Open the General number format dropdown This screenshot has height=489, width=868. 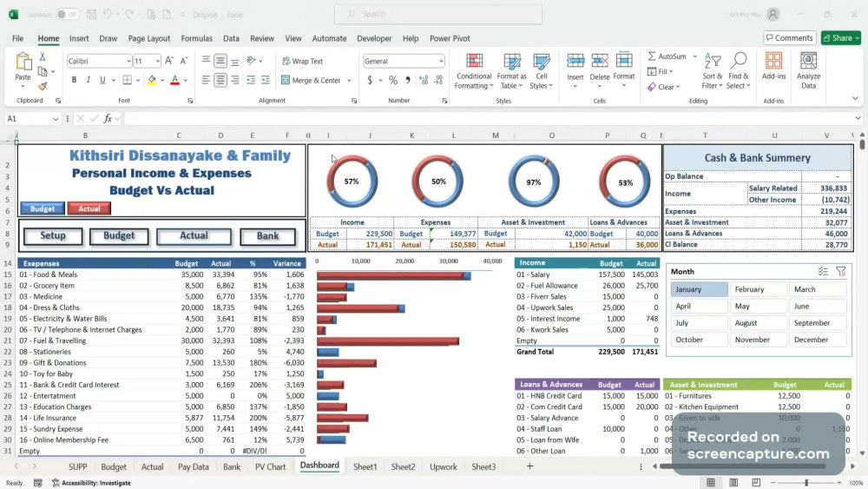click(441, 61)
